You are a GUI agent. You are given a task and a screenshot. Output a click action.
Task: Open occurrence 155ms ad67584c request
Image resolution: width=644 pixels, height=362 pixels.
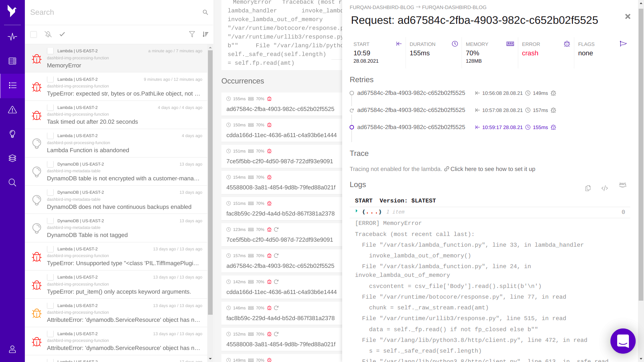[281, 104]
